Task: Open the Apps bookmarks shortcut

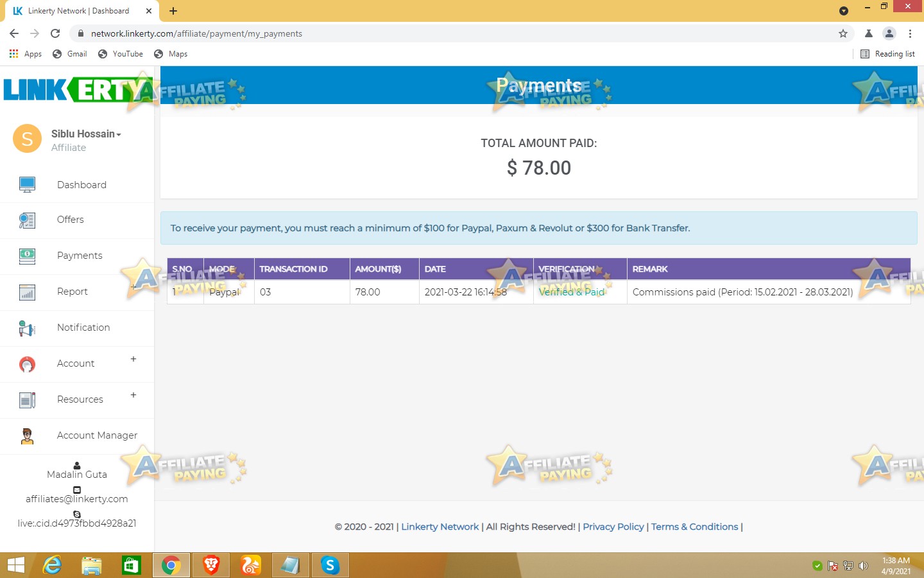Action: [x=26, y=54]
